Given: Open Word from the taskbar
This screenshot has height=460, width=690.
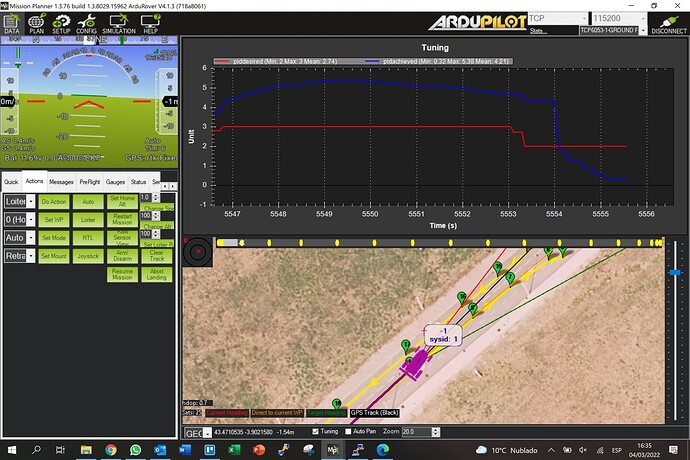Looking at the screenshot, I should point(185,450).
